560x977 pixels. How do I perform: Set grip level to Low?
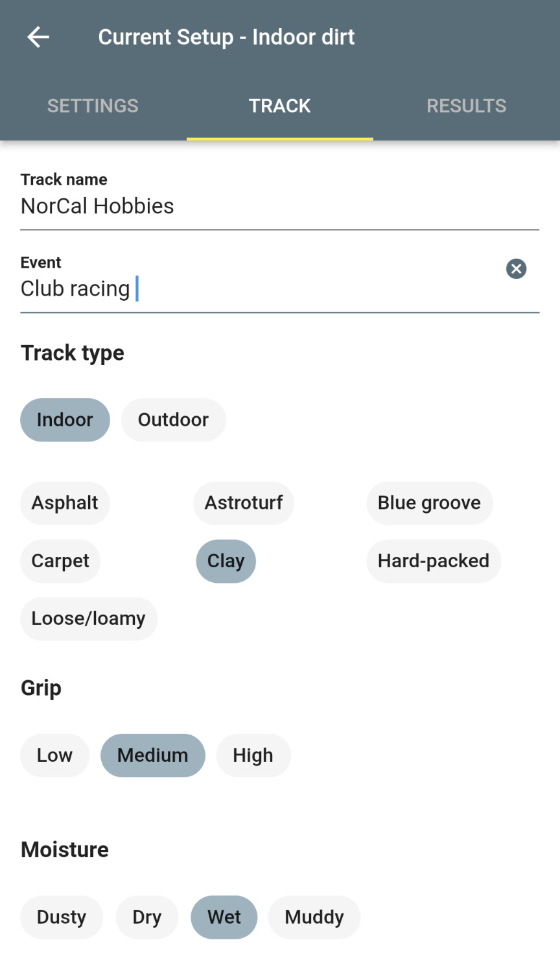click(x=54, y=755)
